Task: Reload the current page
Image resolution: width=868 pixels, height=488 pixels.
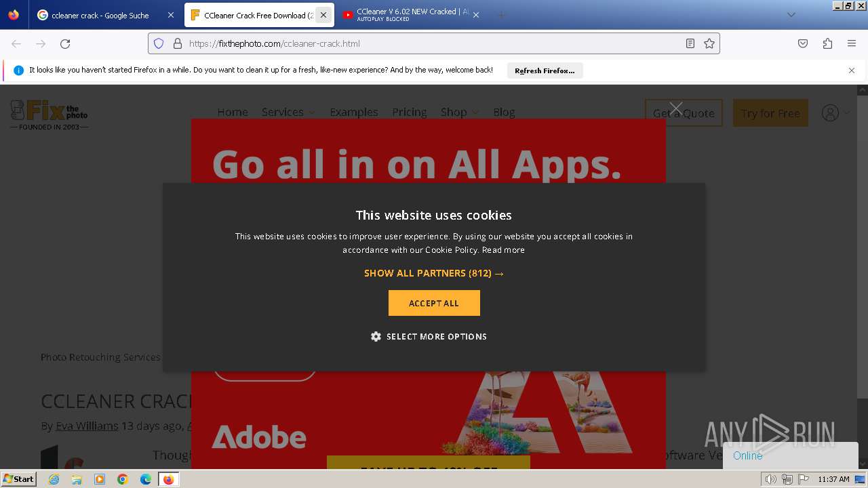Action: coord(65,43)
